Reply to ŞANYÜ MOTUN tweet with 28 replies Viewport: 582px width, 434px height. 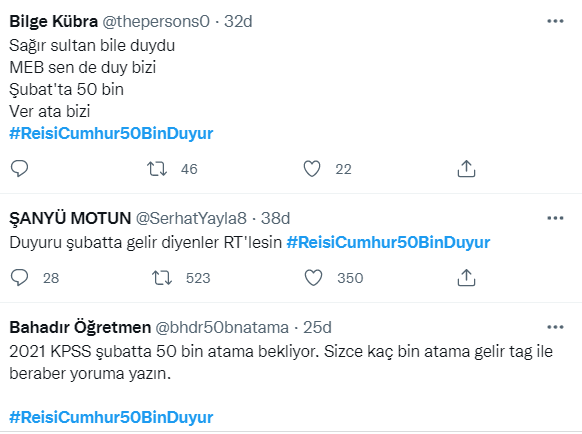pos(19,278)
